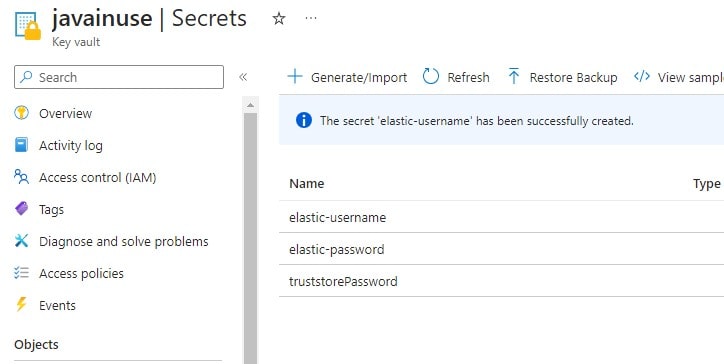Open Diagnose and solve problems
Screen dimensions: 724x364
(124, 242)
